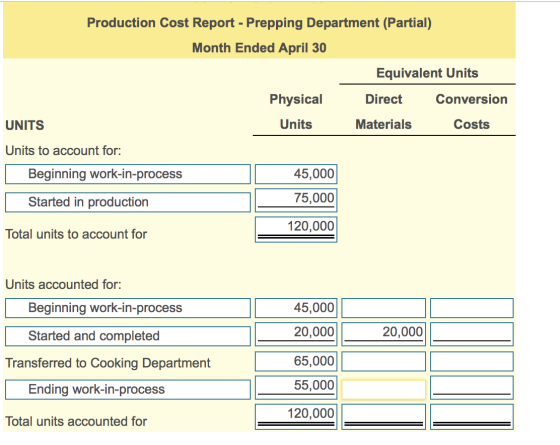Click the Month Ended April 30 subtitle
The image size is (560, 445).
tap(259, 48)
